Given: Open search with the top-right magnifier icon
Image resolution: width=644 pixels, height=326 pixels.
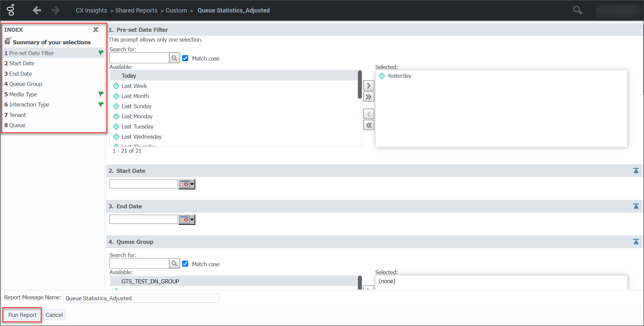Looking at the screenshot, I should [577, 10].
